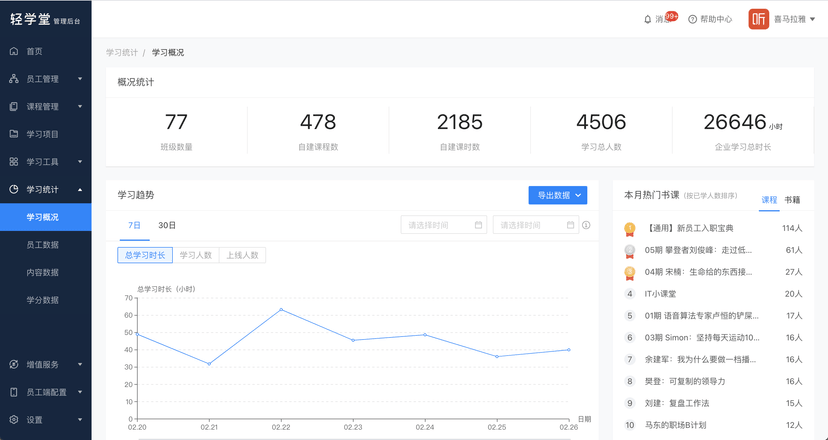Switch to the 30日 tab
The width and height of the screenshot is (828, 440).
167,225
